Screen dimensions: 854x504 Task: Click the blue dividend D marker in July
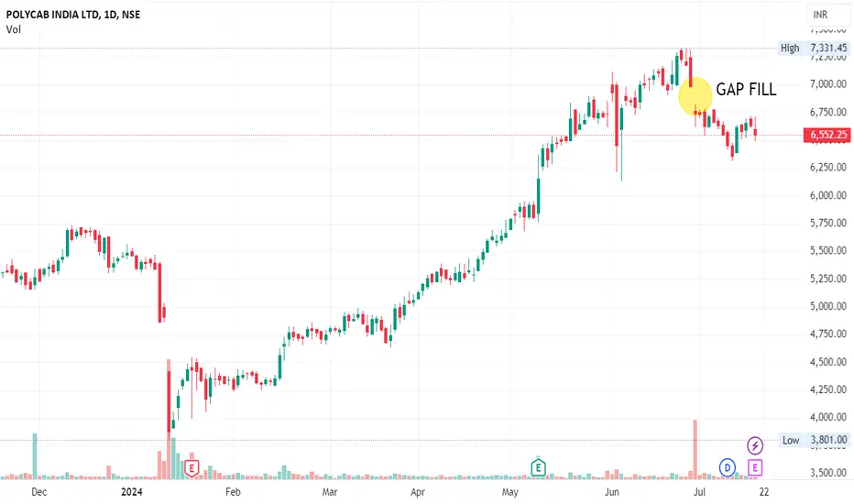tap(728, 467)
